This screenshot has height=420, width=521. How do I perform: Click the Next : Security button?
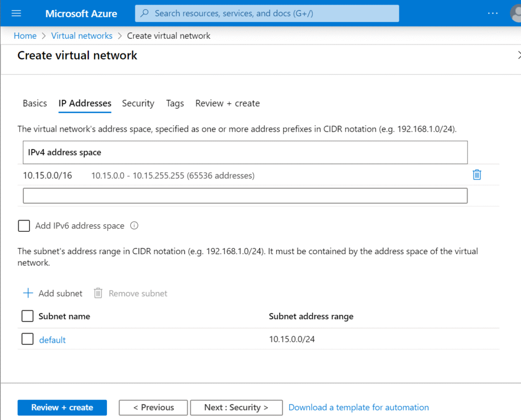click(x=236, y=407)
